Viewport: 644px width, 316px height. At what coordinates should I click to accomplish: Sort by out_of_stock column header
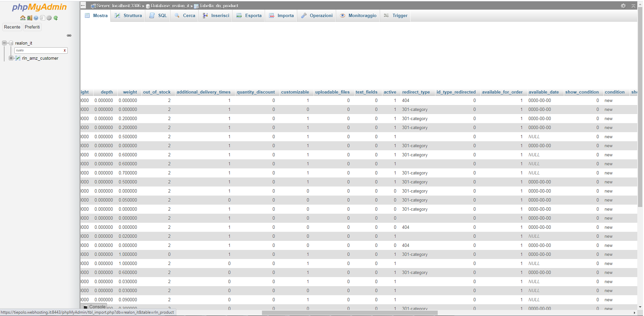(x=157, y=92)
